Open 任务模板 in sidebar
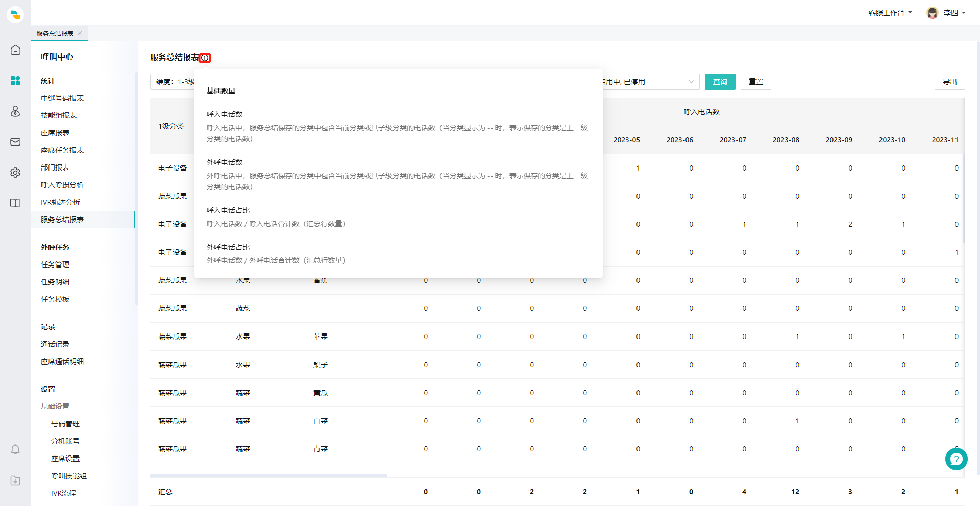The image size is (980, 506). (55, 299)
